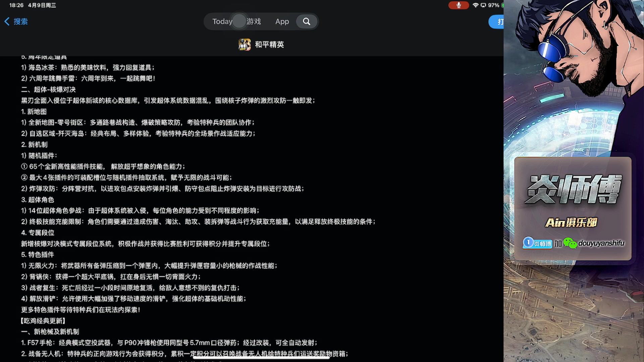The image size is (644, 362).
Task: Open the search magnifier tab
Action: pyautogui.click(x=307, y=21)
